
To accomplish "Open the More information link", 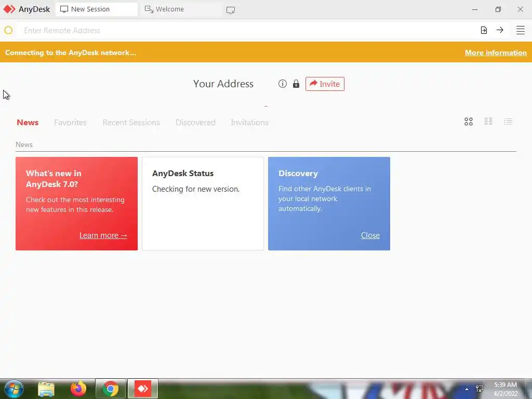I will click(x=496, y=52).
